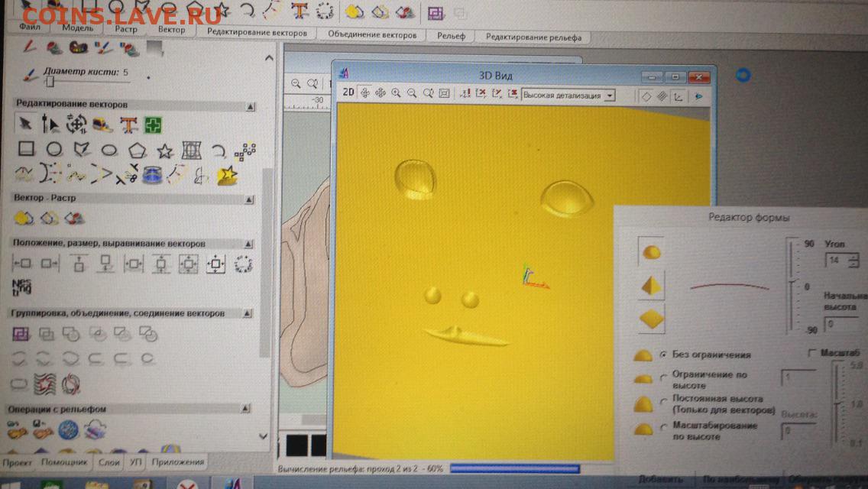The height and width of the screenshot is (489, 868).
Task: Choose the flat plane shape profile
Action: (652, 319)
